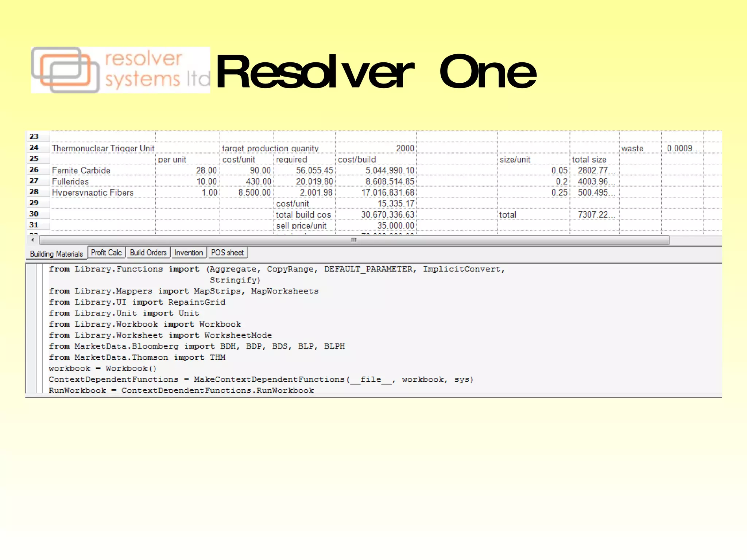Click the cost/unit value 8,500.00
This screenshot has height=560, width=747.
coord(247,192)
